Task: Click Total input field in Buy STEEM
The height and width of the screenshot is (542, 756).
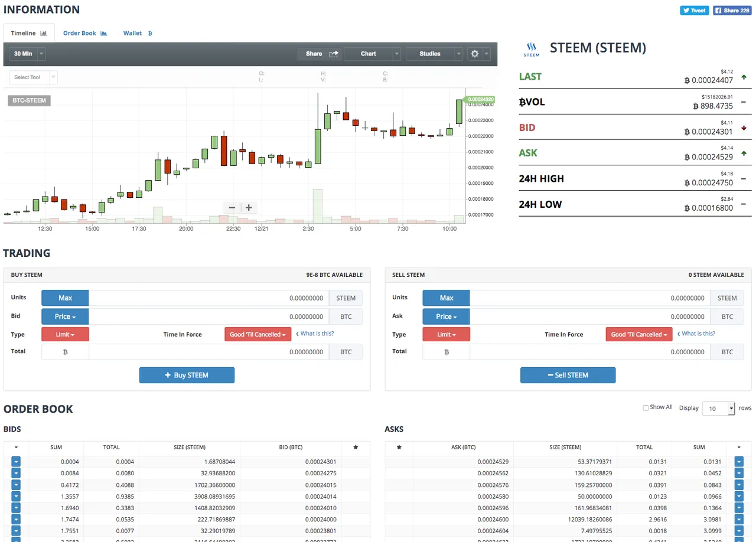Action: (208, 352)
